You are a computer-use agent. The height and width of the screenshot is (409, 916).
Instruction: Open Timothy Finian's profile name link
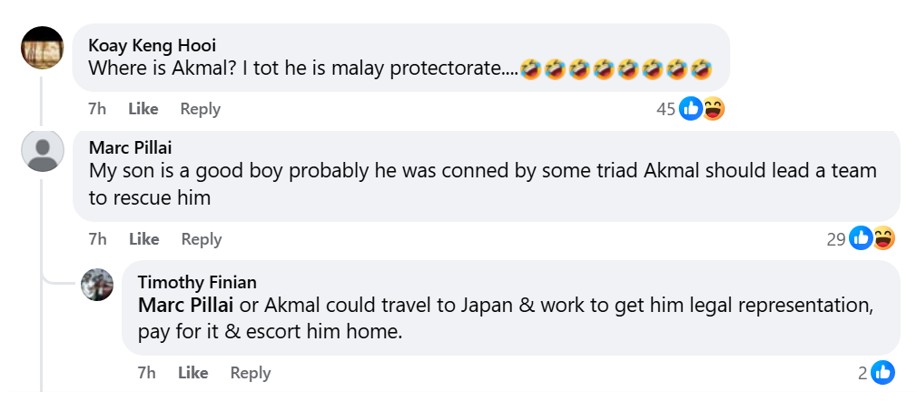(x=197, y=282)
